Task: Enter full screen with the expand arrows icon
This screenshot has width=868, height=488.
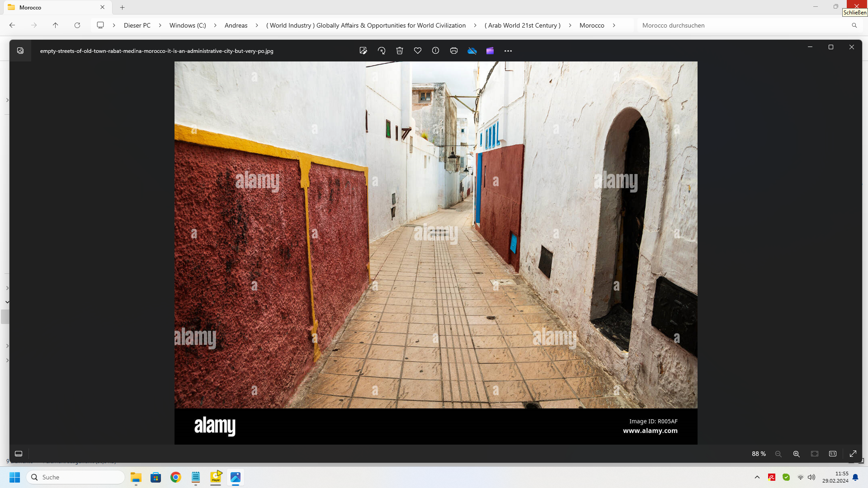Action: (x=853, y=454)
